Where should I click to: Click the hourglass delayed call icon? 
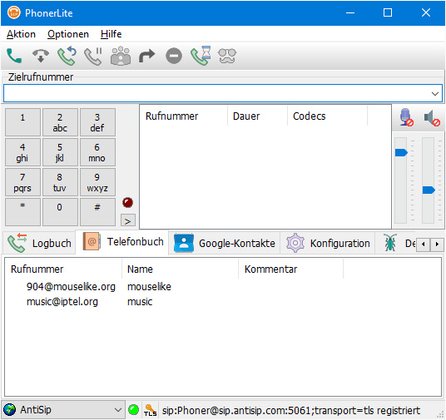pyautogui.click(x=201, y=56)
